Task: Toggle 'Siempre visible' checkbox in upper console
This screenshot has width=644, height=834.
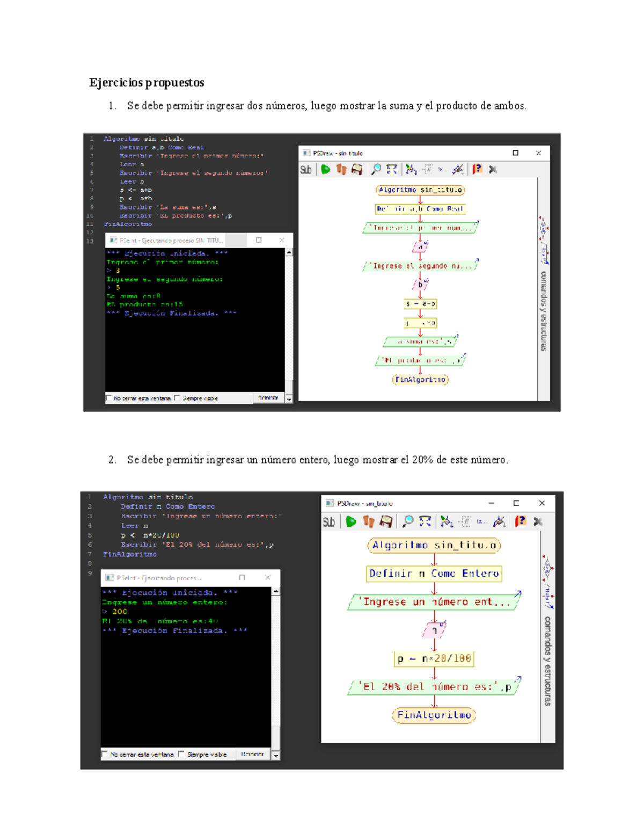Action: (x=177, y=398)
